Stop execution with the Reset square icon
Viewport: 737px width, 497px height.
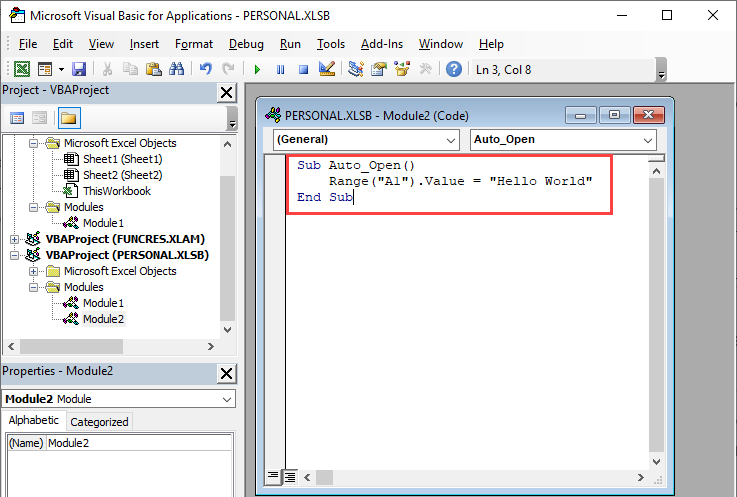[301, 69]
